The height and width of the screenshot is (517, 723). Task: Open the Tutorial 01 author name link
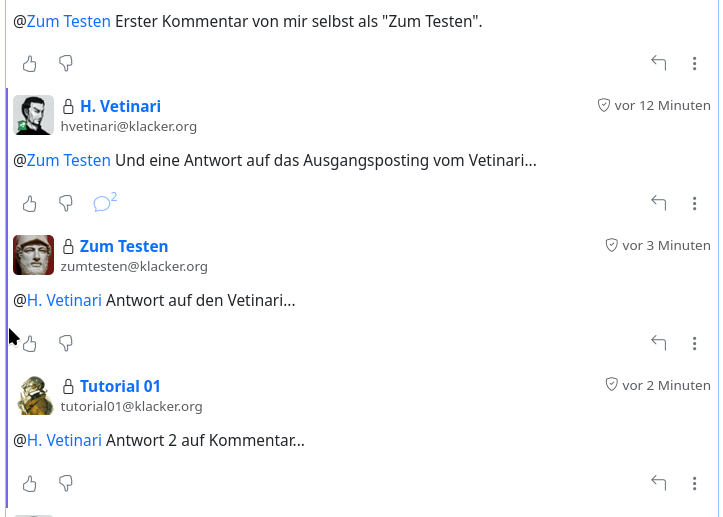120,386
